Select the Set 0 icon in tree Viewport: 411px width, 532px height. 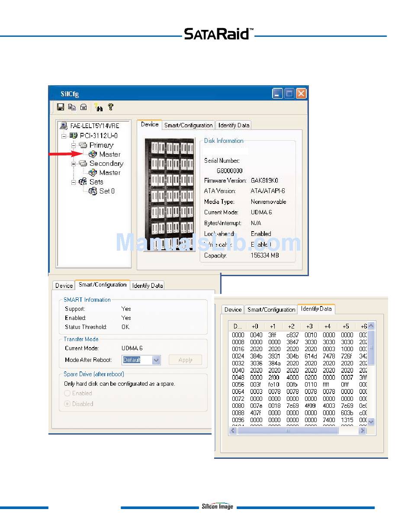click(x=93, y=191)
